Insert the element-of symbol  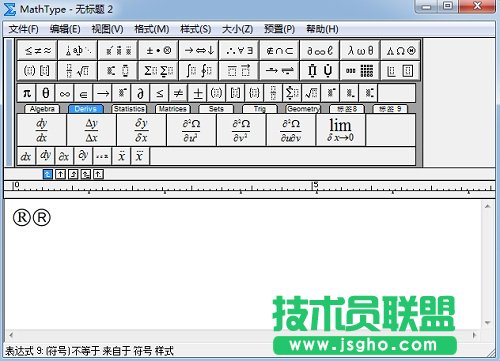84,93
